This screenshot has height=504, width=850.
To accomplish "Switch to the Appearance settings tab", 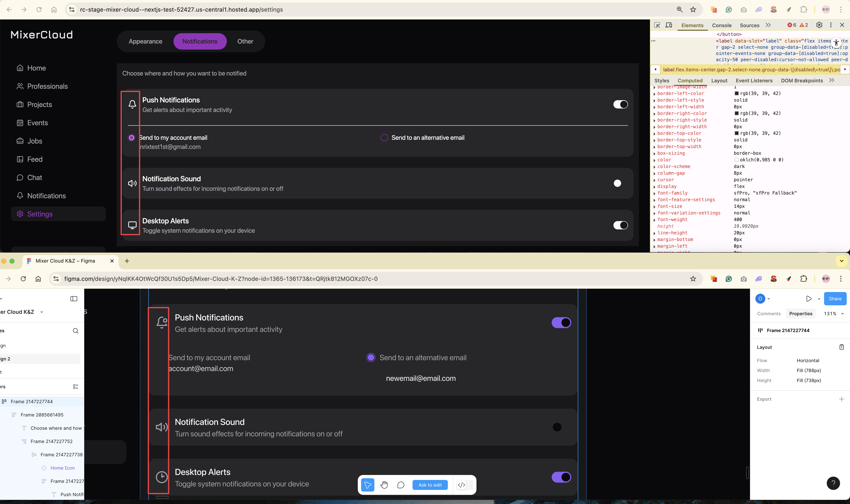I will point(145,41).
